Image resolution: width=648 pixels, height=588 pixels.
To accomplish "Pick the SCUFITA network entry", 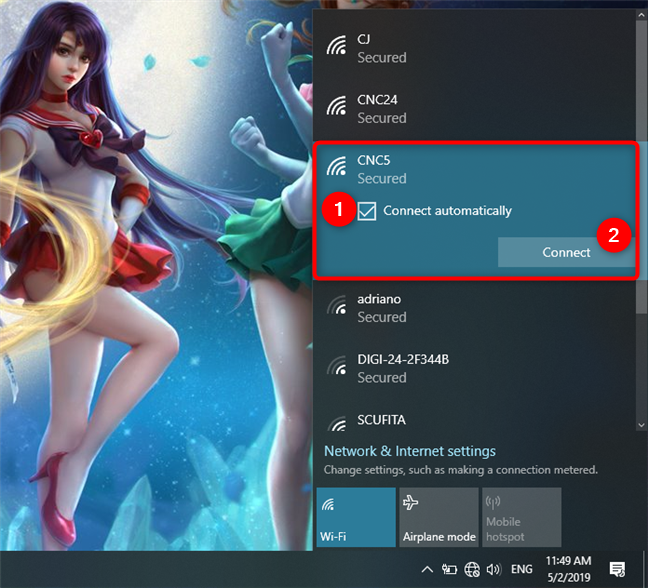I will coord(474,417).
